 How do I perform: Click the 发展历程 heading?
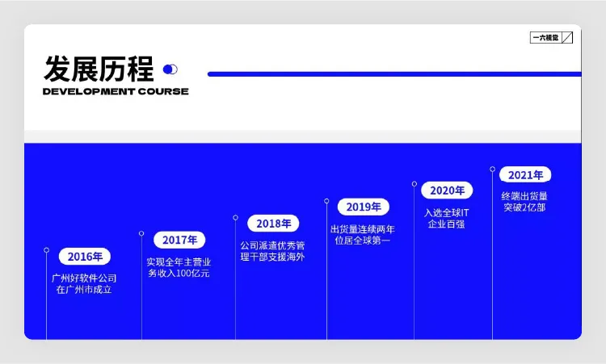[99, 69]
